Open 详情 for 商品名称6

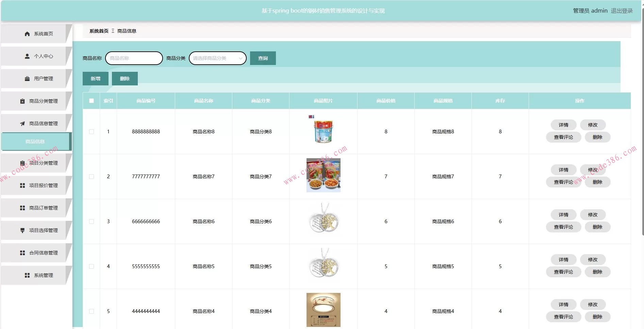pos(564,215)
